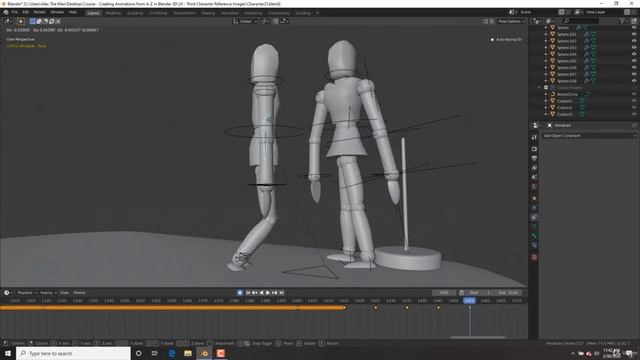The image size is (640, 360).
Task: Open the Tool tab in Properties editor
Action: 534,137
